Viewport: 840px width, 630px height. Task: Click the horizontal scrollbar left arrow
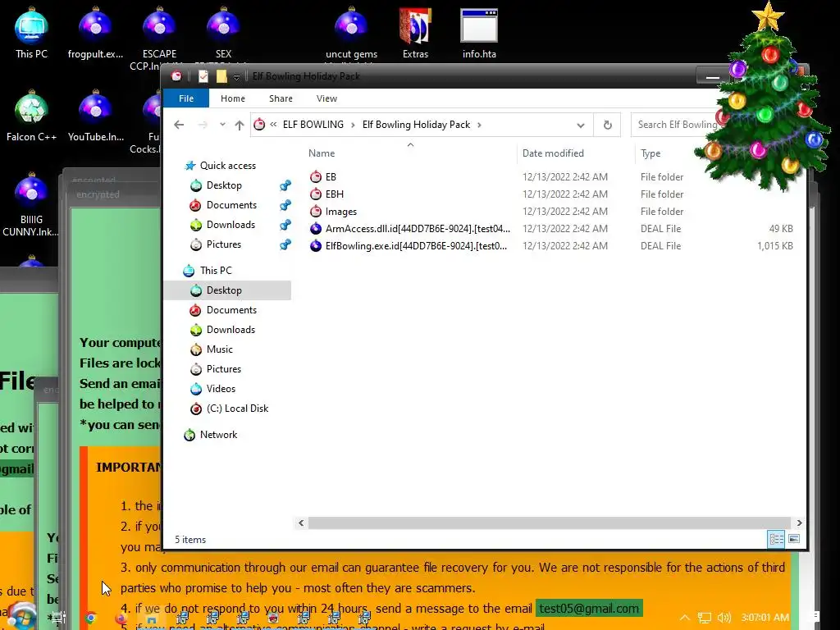301,523
